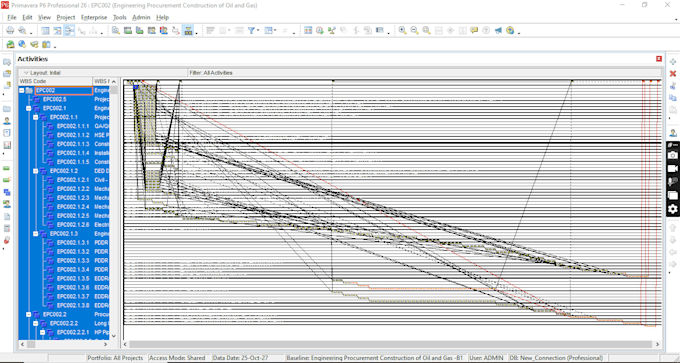The width and height of the screenshot is (680, 363).
Task: Collapse the EPC002.1.2 WBS node
Action: coord(36,171)
